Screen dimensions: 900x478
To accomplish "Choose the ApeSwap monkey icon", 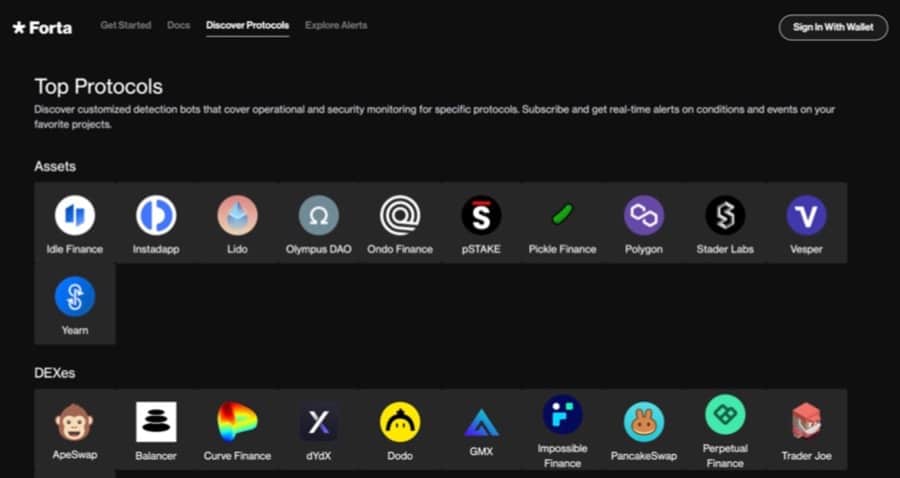I will pyautogui.click(x=75, y=422).
